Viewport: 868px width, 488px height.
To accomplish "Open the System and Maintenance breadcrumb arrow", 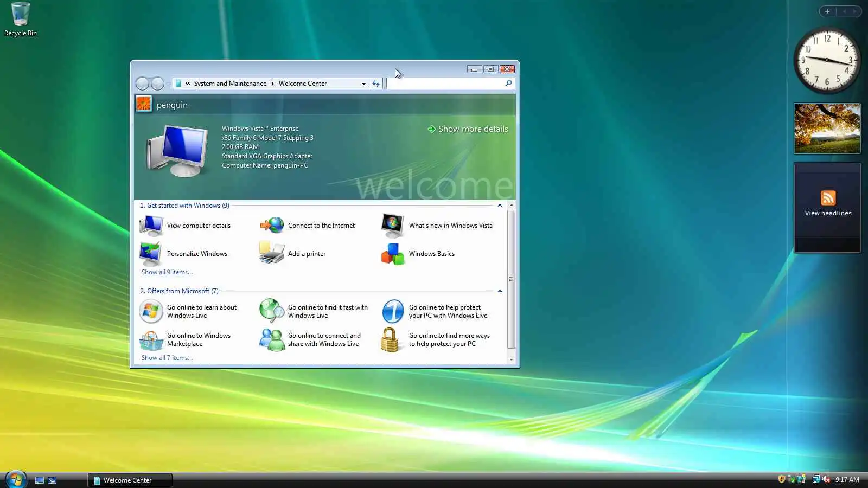I will click(x=272, y=84).
